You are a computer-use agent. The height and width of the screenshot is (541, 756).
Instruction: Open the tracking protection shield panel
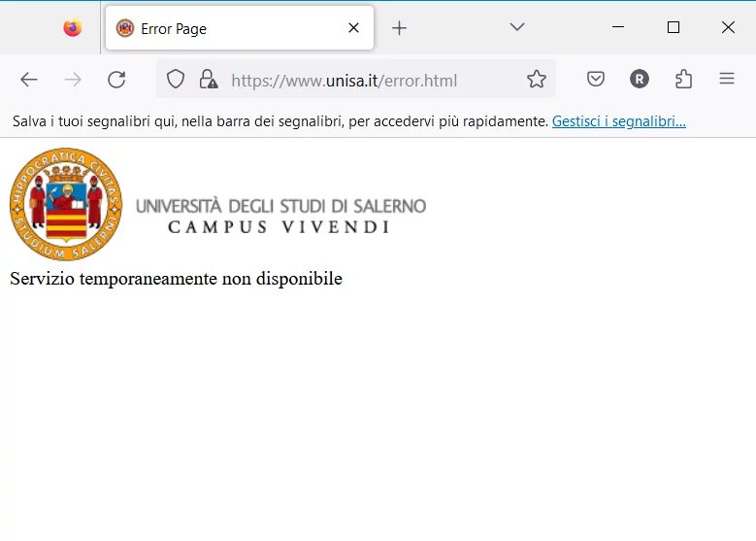[176, 80]
